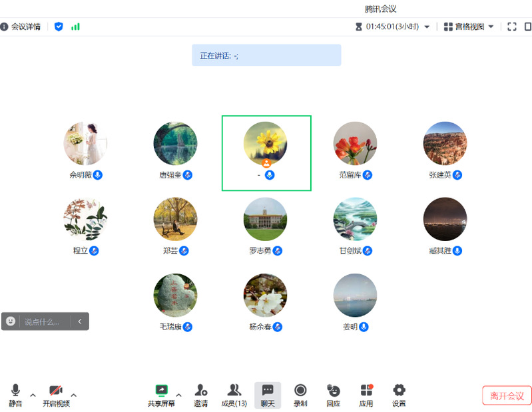
Task: Start recording with the 录制 icon
Action: point(300,391)
